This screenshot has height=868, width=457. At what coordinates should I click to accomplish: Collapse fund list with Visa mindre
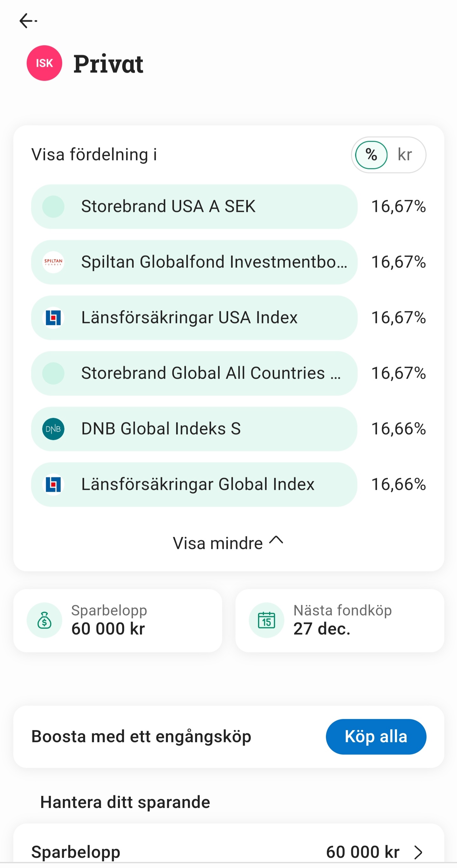pyautogui.click(x=228, y=542)
